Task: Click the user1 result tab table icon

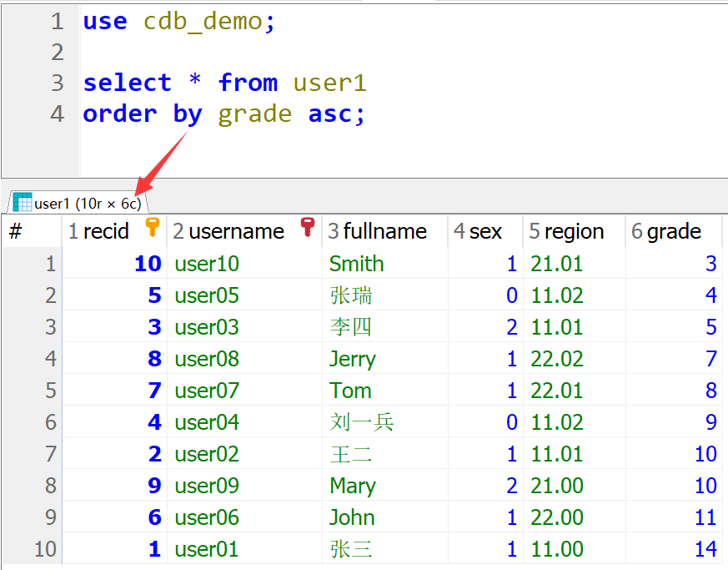Action: coord(23,202)
